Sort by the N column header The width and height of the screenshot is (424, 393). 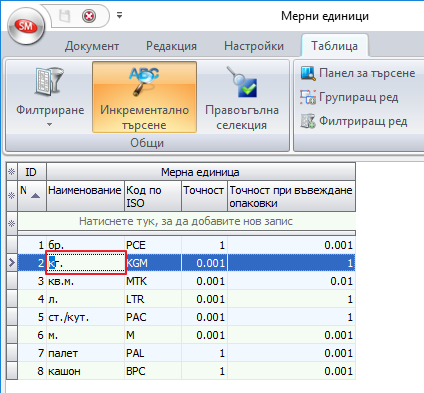(x=32, y=196)
